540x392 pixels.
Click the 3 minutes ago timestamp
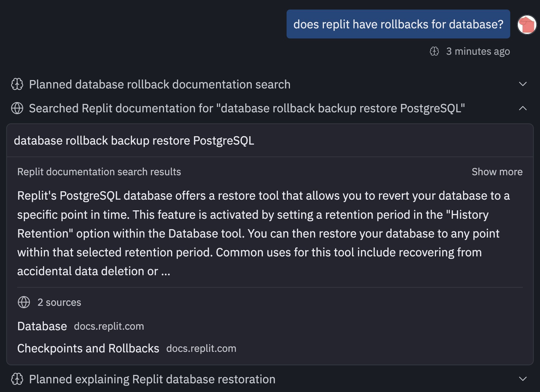[478, 51]
